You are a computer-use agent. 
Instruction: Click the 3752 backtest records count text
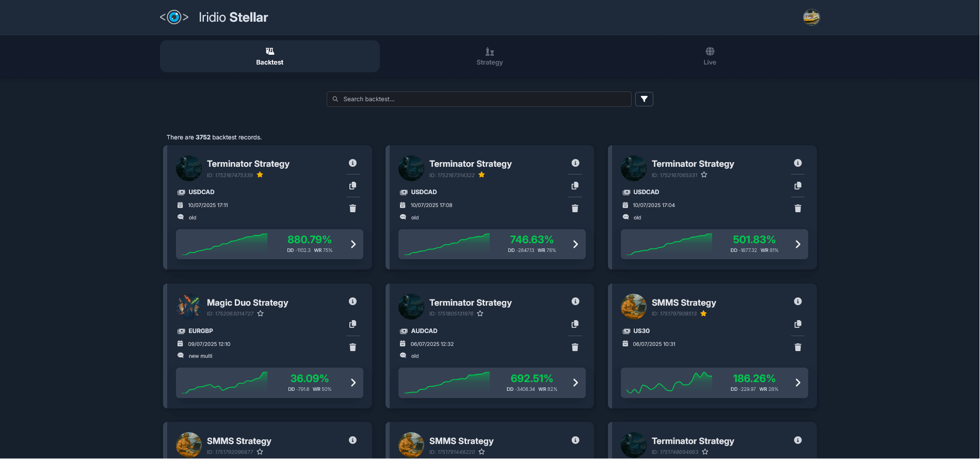point(214,137)
